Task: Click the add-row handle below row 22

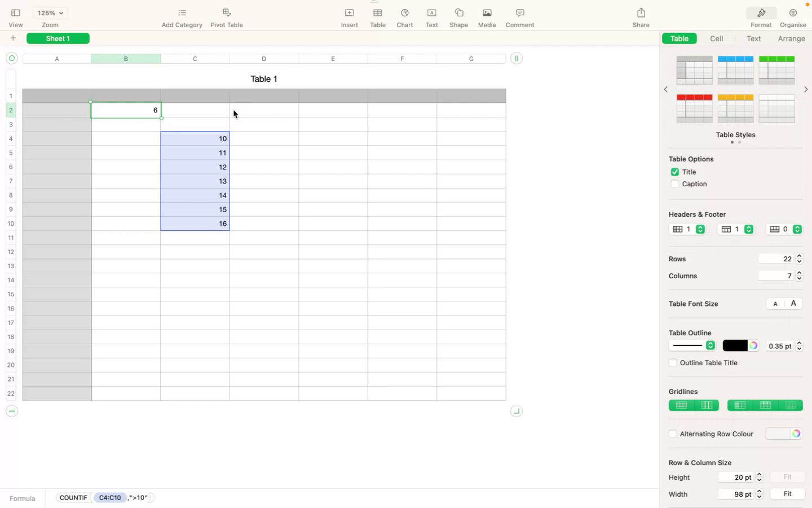Action: [12, 411]
